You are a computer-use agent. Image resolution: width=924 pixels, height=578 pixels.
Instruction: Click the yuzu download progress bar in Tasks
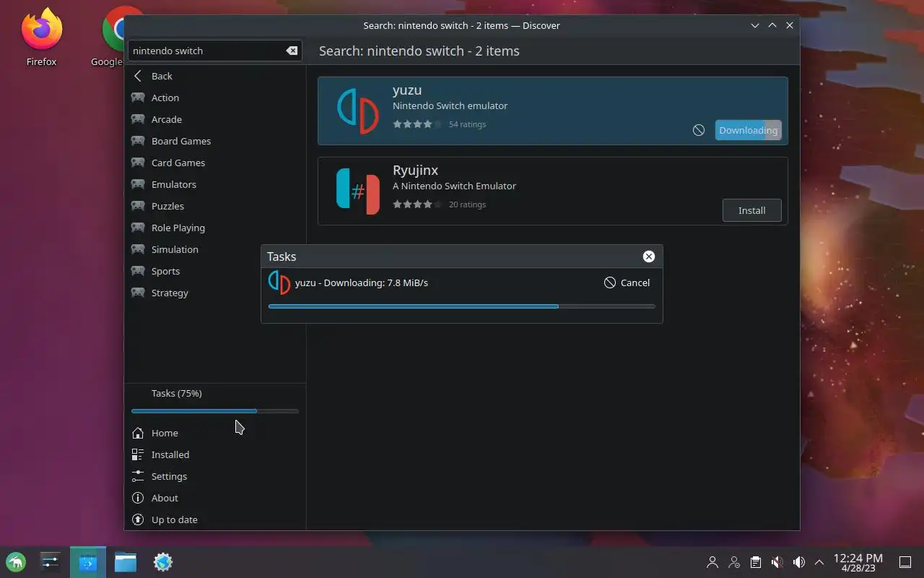pos(461,306)
